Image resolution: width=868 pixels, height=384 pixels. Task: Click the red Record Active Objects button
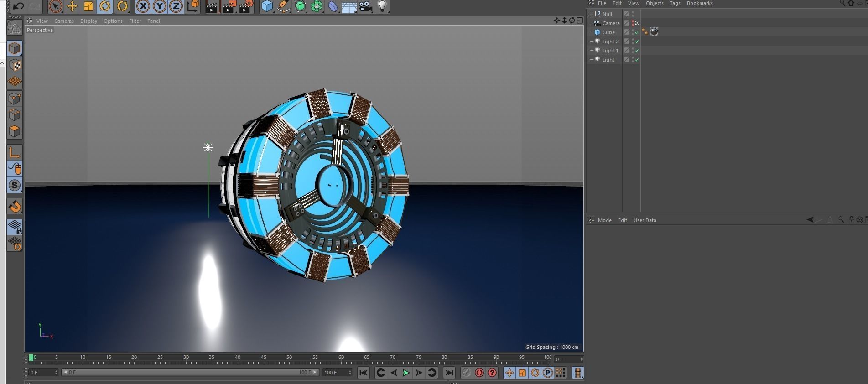(x=479, y=373)
